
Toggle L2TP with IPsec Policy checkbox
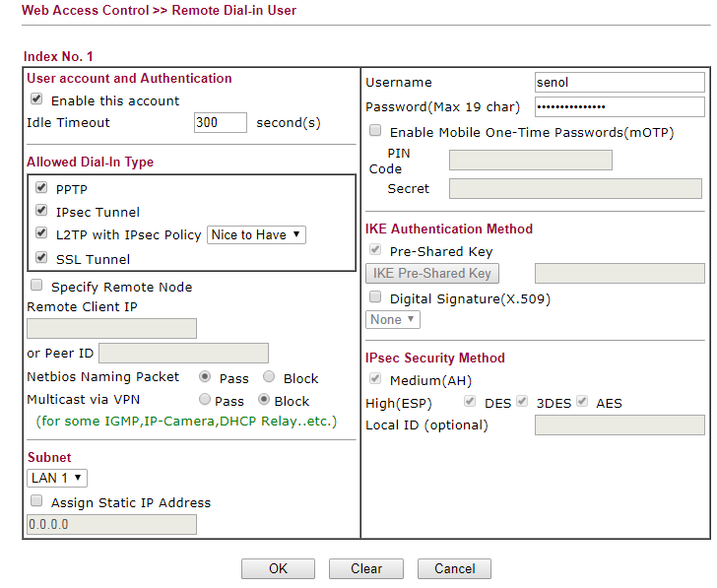(41, 234)
